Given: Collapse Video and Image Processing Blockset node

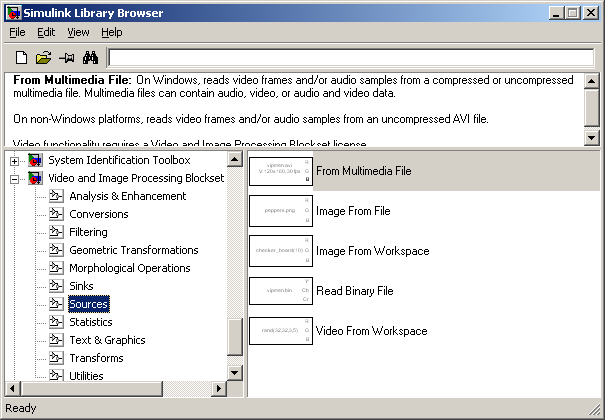Looking at the screenshot, I should click(x=14, y=179).
